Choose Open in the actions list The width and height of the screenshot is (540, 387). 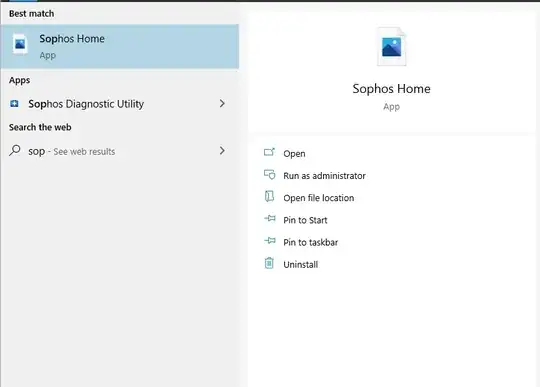[x=294, y=154]
